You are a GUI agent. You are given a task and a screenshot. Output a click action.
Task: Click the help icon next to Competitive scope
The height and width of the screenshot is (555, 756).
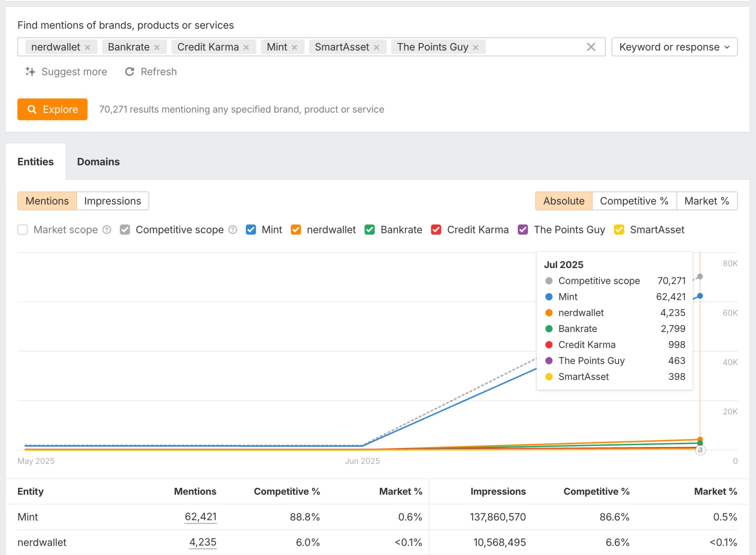coord(233,230)
